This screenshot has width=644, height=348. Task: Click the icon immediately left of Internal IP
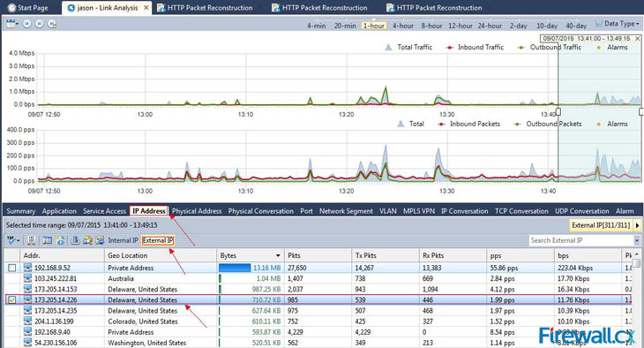pyautogui.click(x=100, y=240)
